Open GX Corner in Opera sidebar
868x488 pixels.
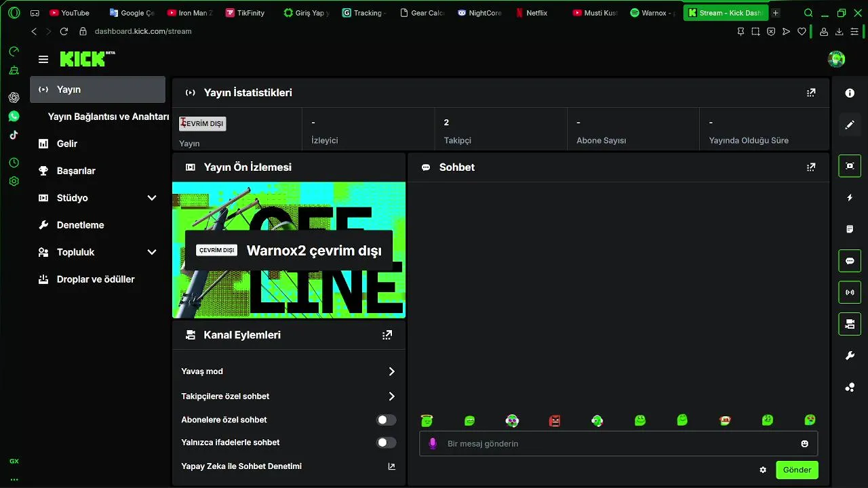[x=14, y=461]
